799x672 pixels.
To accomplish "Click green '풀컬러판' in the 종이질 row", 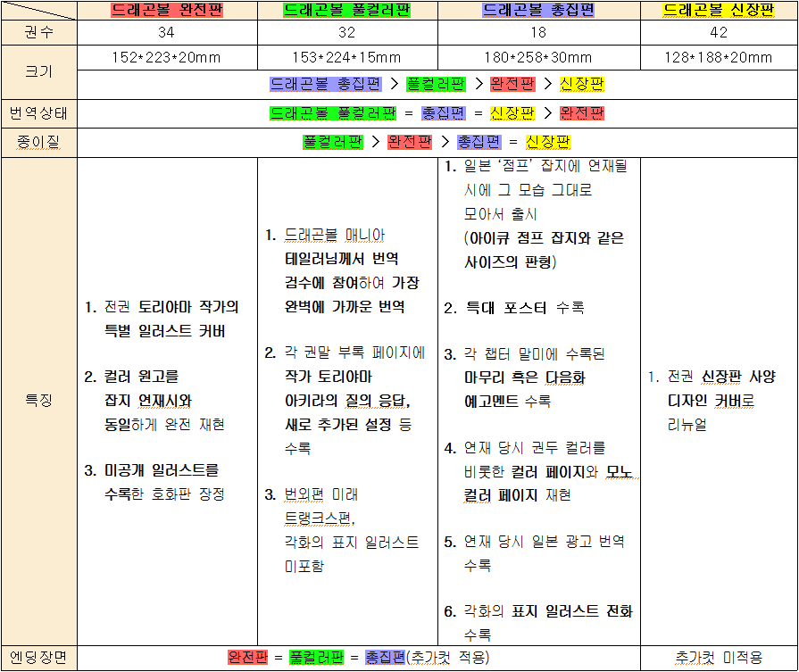I will pos(333,142).
